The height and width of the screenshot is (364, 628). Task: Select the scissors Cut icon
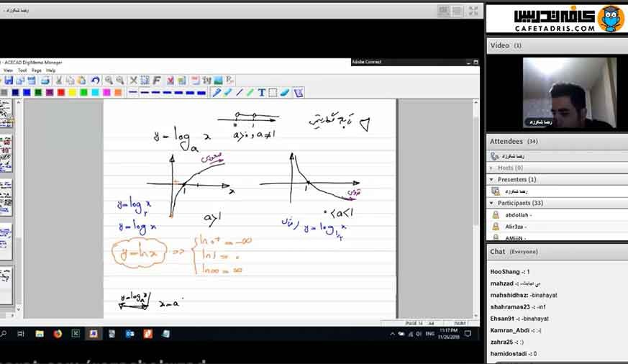tap(58, 81)
